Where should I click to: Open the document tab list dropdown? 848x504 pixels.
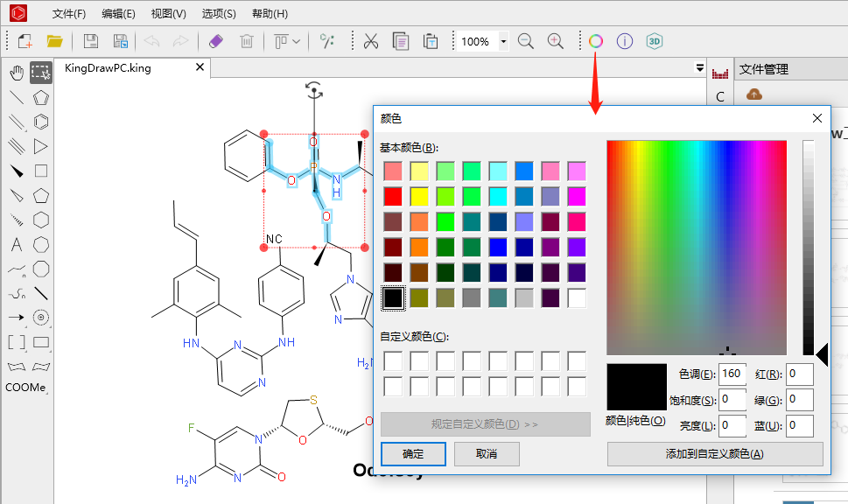699,67
